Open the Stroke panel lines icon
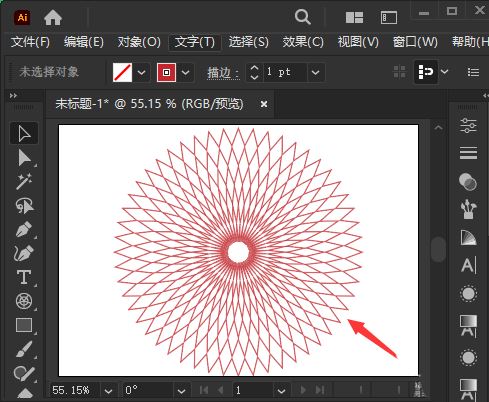Screen dimensions: 489x402 point(468,153)
